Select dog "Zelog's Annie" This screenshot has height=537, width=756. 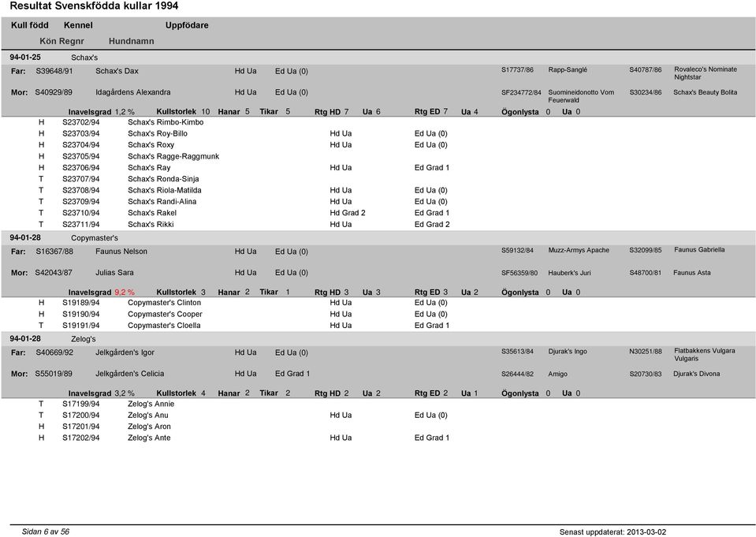[151, 404]
